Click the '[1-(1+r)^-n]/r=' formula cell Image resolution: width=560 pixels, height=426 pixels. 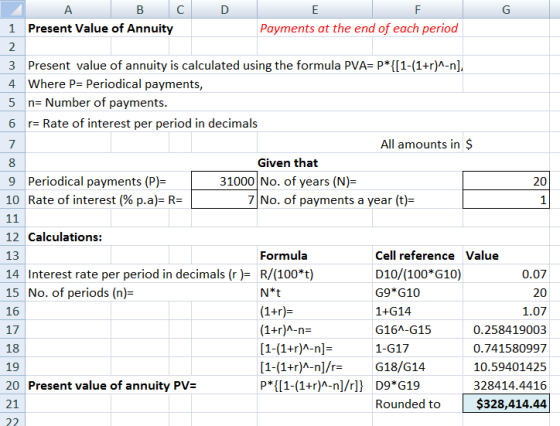pyautogui.click(x=301, y=367)
